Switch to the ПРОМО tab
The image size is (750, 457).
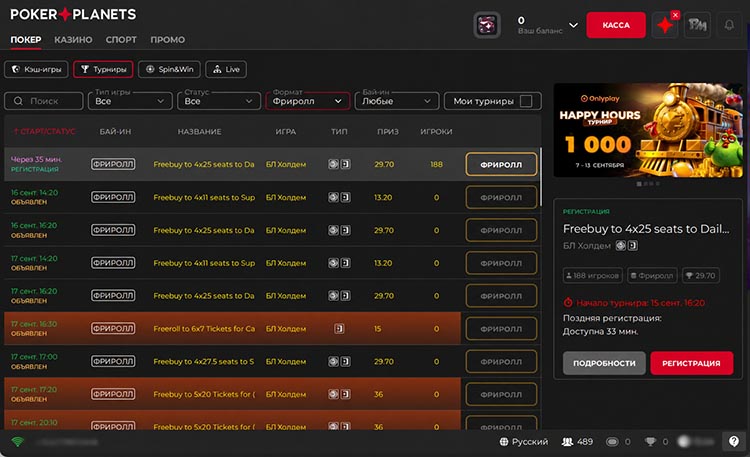pos(167,40)
